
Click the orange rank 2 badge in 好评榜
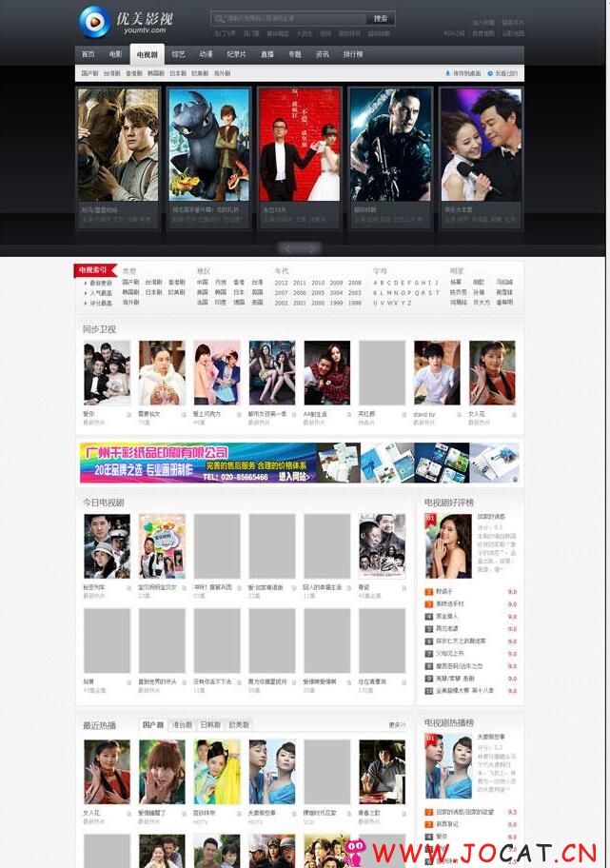coord(428,592)
